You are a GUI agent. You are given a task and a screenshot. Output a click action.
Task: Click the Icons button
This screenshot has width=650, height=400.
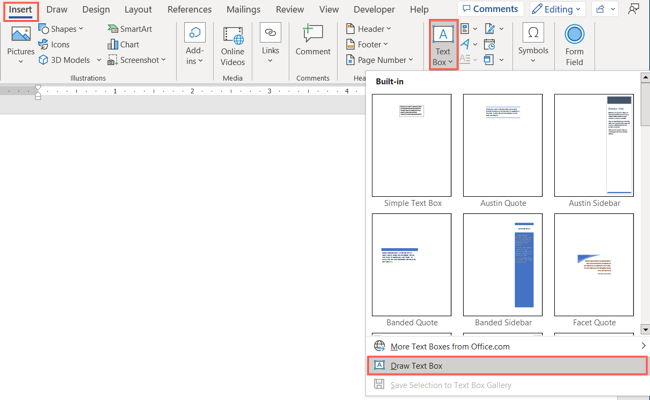click(x=54, y=45)
